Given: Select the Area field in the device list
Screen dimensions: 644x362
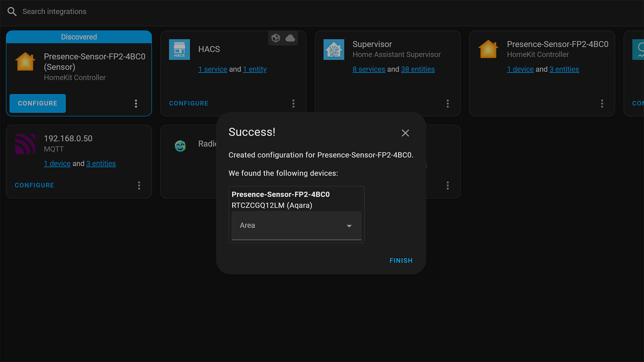Looking at the screenshot, I should point(297,226).
